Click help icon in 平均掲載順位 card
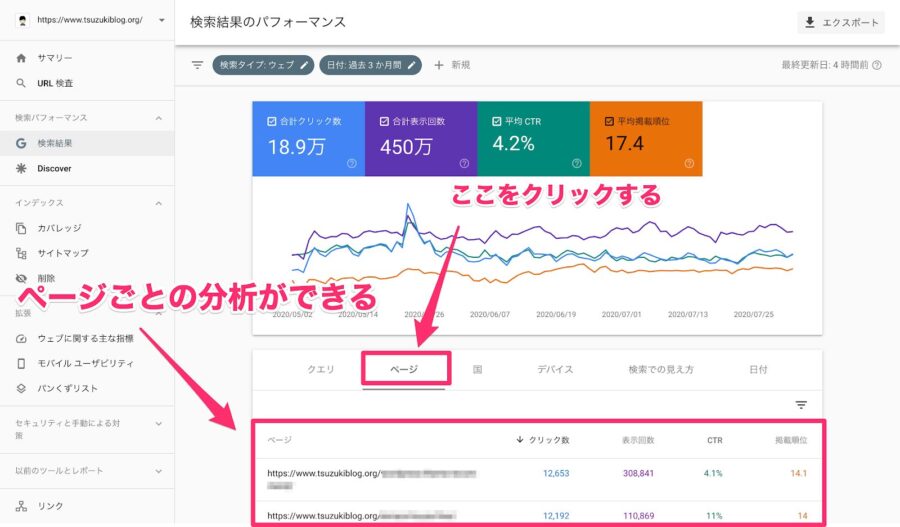The height and width of the screenshot is (527, 900). click(x=689, y=164)
